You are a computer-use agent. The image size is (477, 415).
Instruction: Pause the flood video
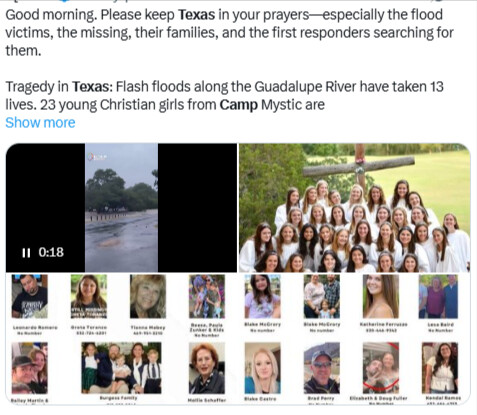[26, 253]
